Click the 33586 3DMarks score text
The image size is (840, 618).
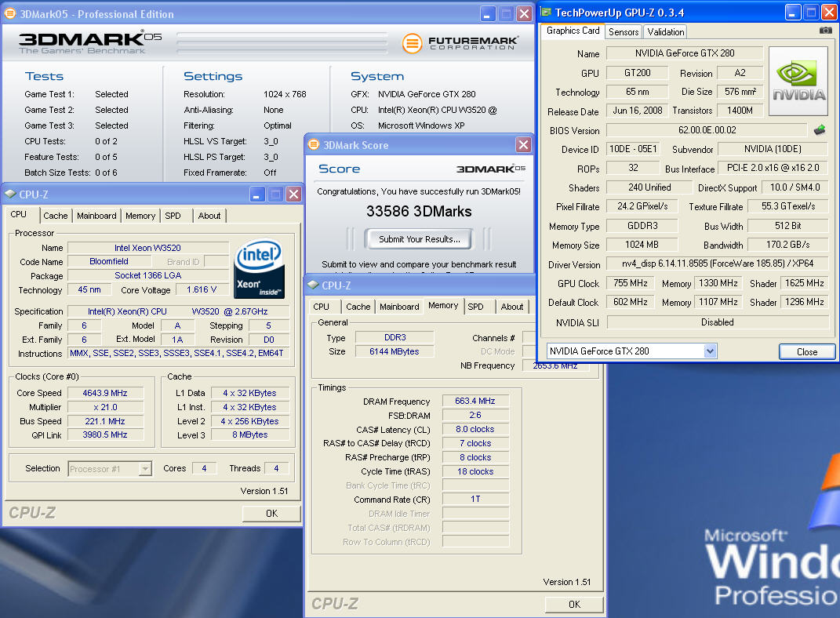click(419, 212)
